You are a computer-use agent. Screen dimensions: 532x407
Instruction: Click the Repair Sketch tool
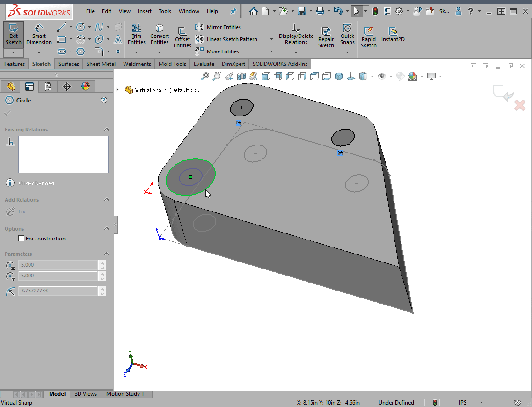pyautogui.click(x=326, y=37)
